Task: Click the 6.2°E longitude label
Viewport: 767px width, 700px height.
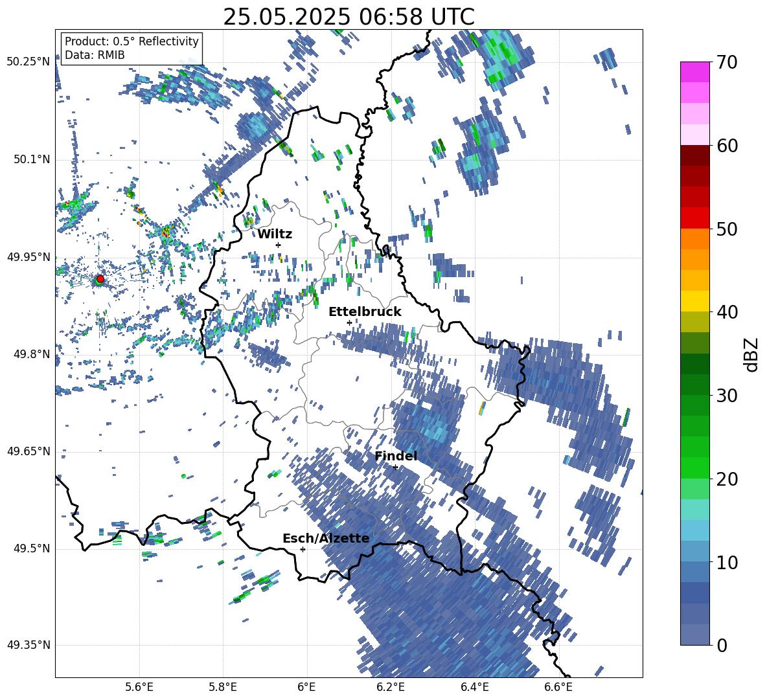Action: point(391,687)
